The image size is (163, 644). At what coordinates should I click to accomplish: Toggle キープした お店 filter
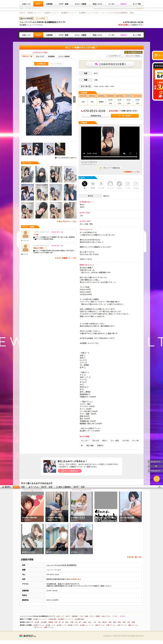[x=51, y=487]
